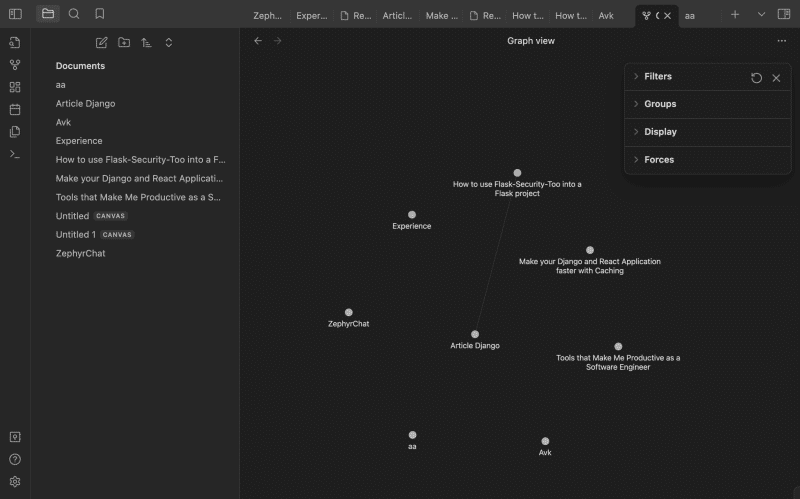Switch to the aa tab
This screenshot has width=800, height=499.
click(690, 16)
